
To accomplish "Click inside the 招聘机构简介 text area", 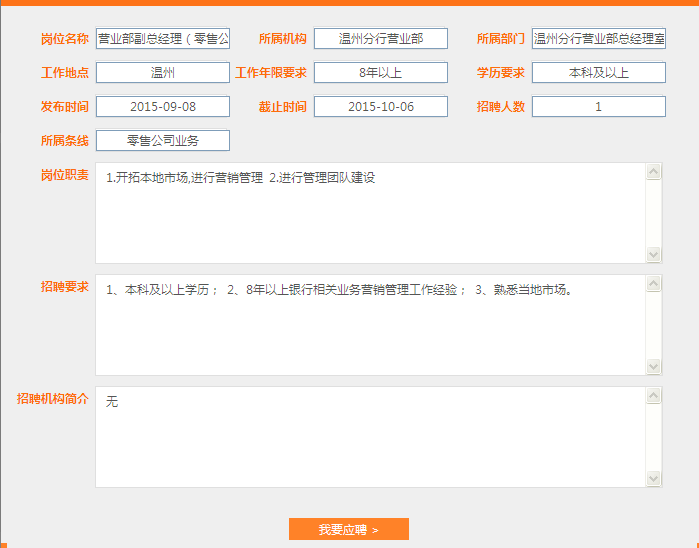I will tap(370, 437).
